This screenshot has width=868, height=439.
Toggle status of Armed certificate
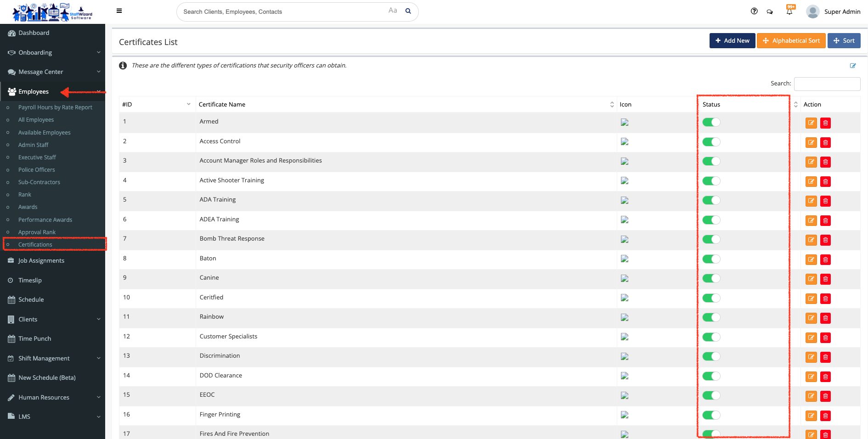click(x=711, y=122)
